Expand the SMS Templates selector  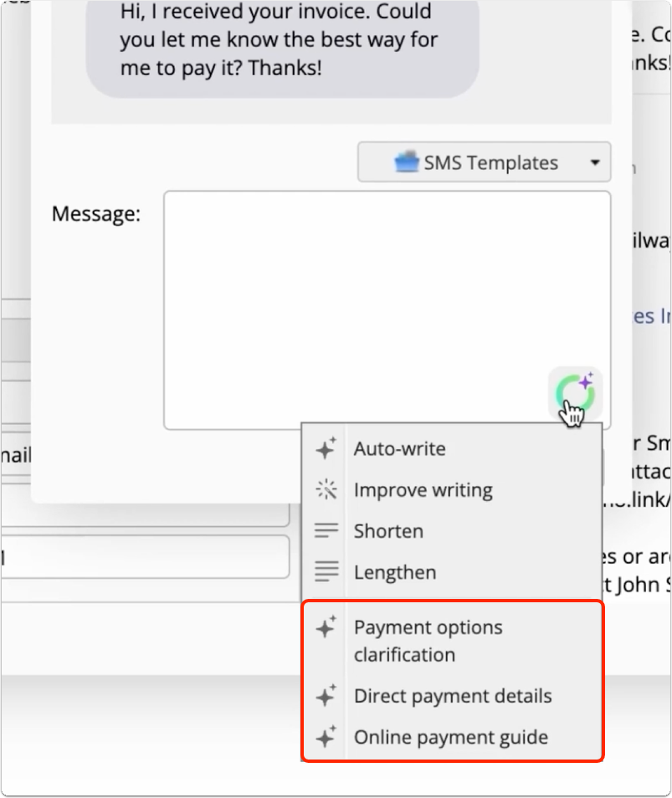click(x=484, y=162)
